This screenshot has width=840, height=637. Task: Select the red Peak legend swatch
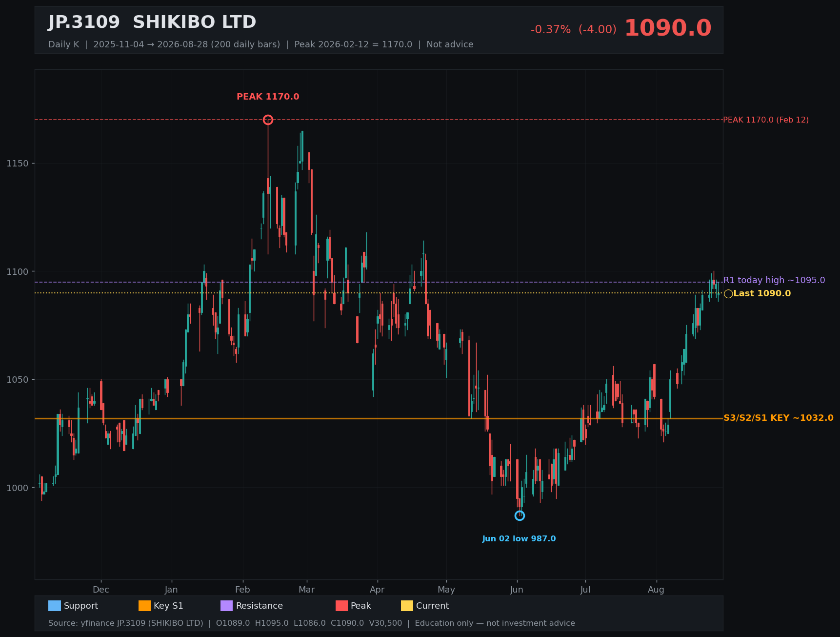pos(342,606)
